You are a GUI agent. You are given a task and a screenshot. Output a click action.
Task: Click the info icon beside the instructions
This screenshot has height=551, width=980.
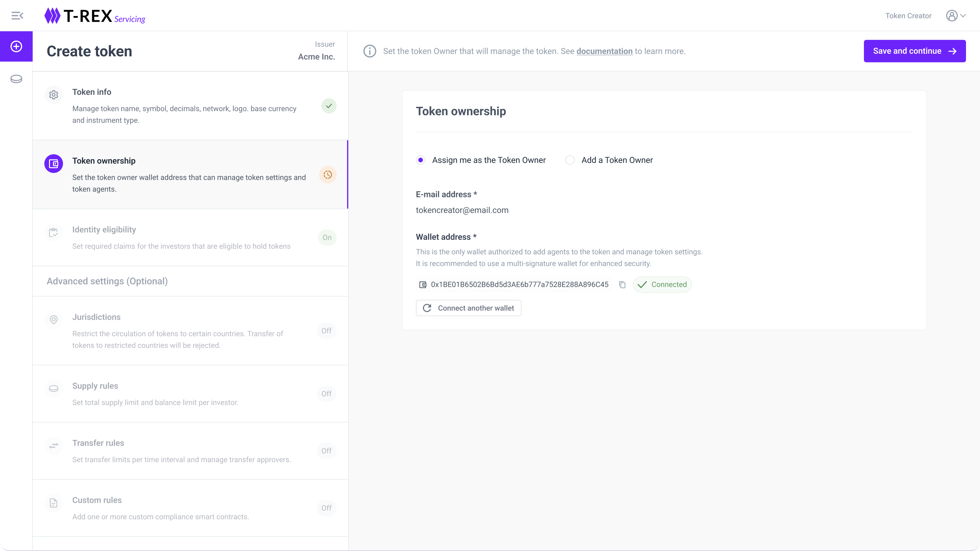pos(370,51)
